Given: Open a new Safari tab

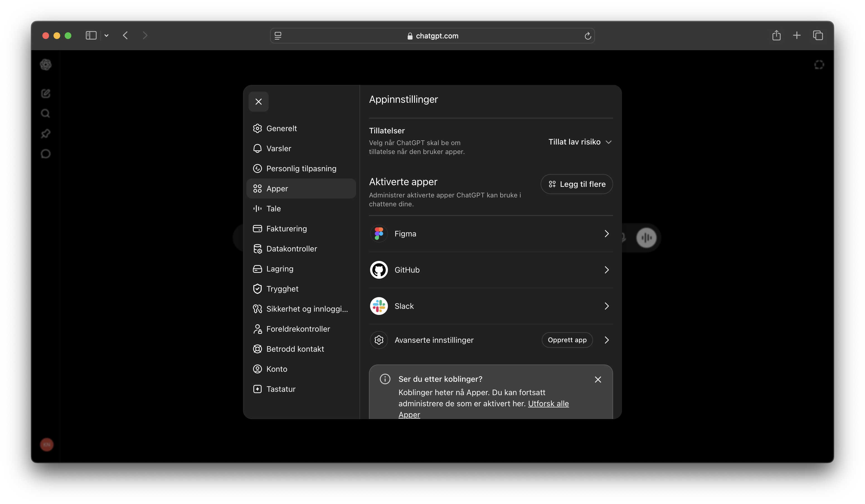Looking at the screenshot, I should (x=797, y=35).
